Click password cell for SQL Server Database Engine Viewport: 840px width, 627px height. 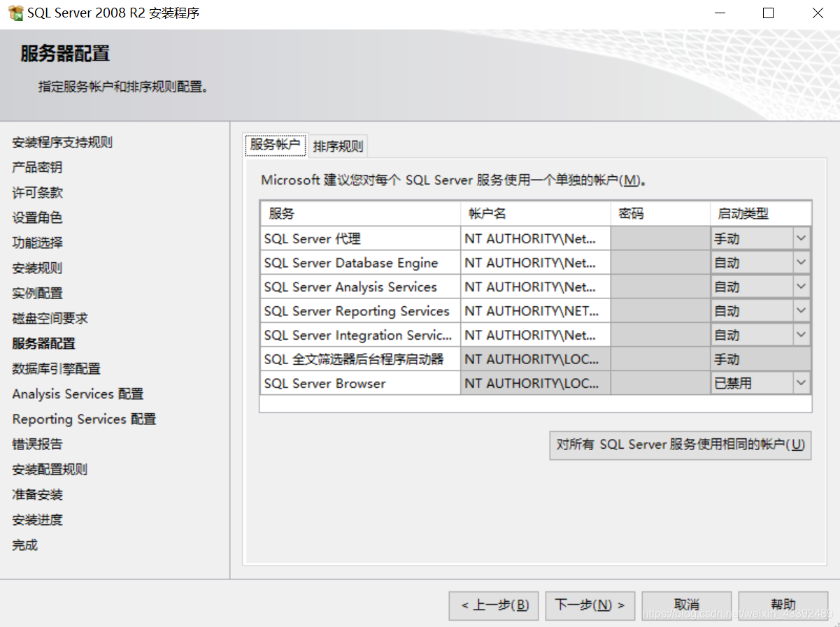(x=660, y=263)
